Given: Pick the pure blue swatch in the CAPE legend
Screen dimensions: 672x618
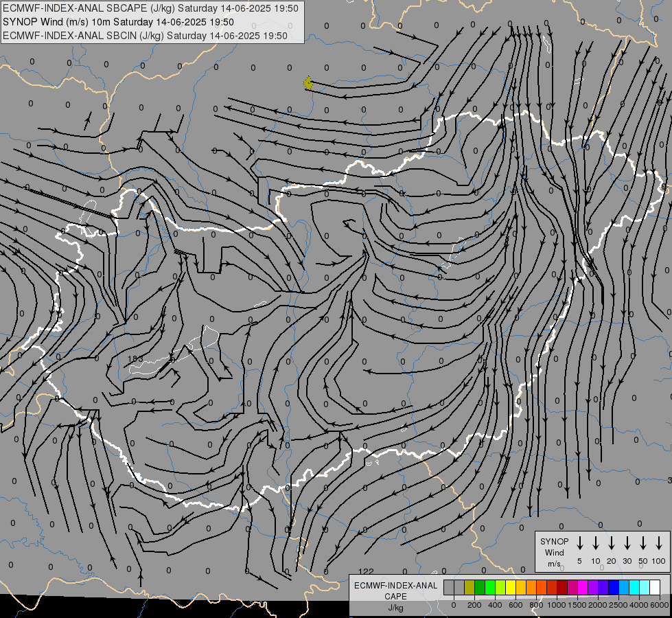Looking at the screenshot, I should [x=614, y=587].
